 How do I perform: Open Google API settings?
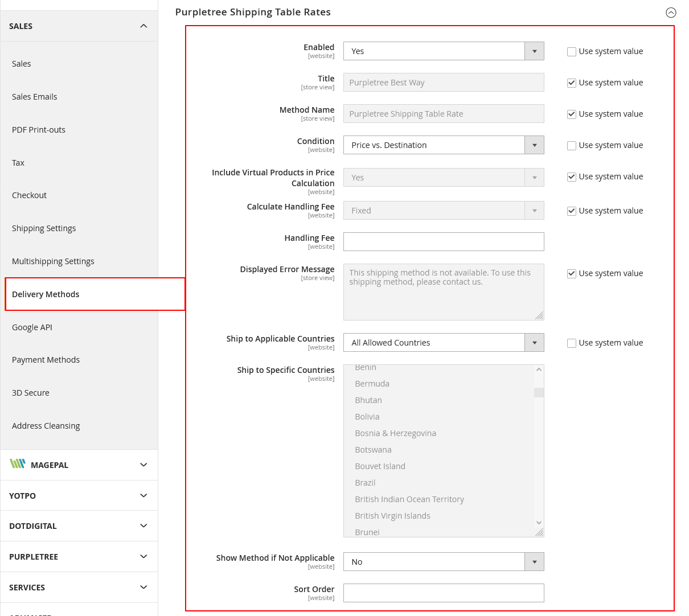[32, 327]
